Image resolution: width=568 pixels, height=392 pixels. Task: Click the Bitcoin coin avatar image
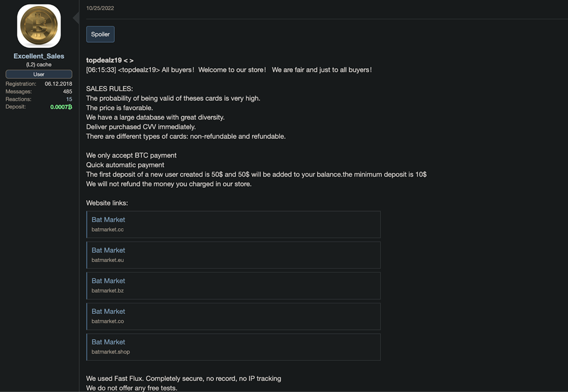38,26
